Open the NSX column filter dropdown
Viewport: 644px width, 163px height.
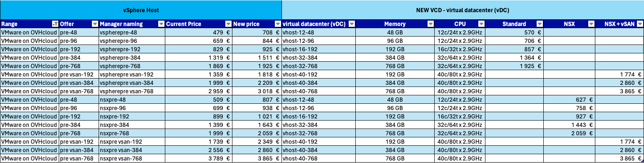click(591, 24)
